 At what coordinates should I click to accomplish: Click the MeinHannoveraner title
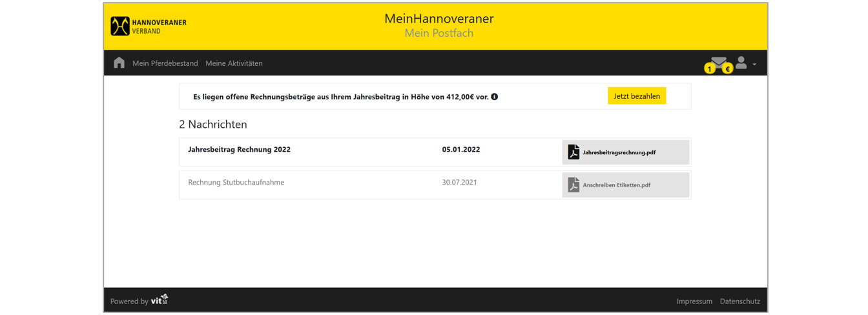click(x=439, y=19)
